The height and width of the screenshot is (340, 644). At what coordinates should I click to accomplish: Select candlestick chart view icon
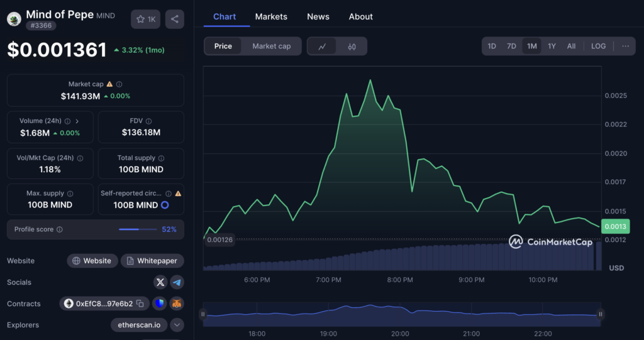352,47
